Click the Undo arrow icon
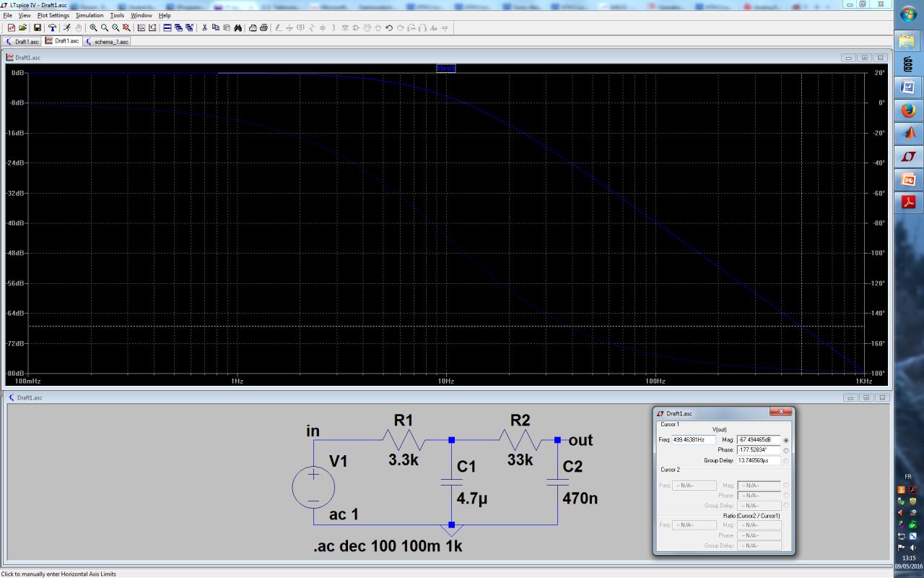The image size is (924, 578). point(389,28)
